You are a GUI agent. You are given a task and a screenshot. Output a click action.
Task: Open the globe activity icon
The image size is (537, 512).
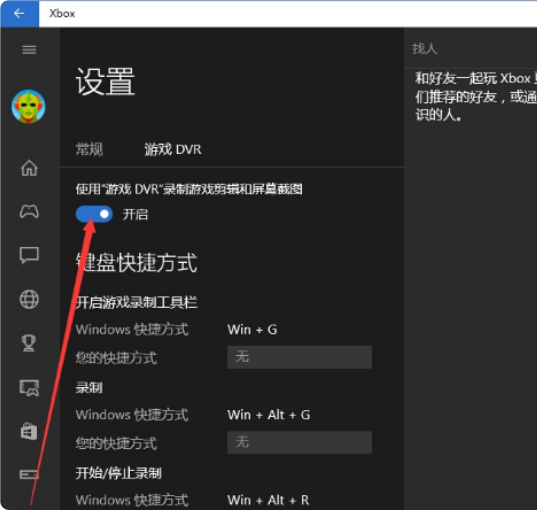(x=29, y=300)
